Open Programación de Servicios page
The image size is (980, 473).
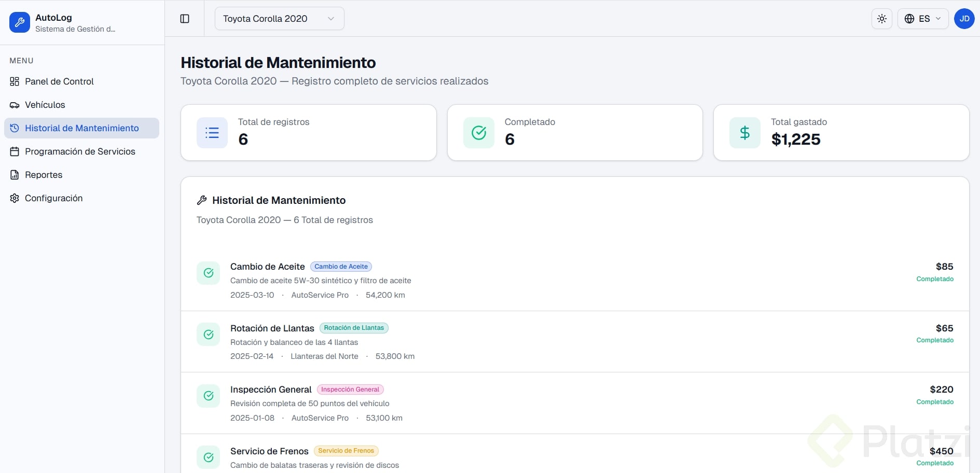pyautogui.click(x=80, y=151)
